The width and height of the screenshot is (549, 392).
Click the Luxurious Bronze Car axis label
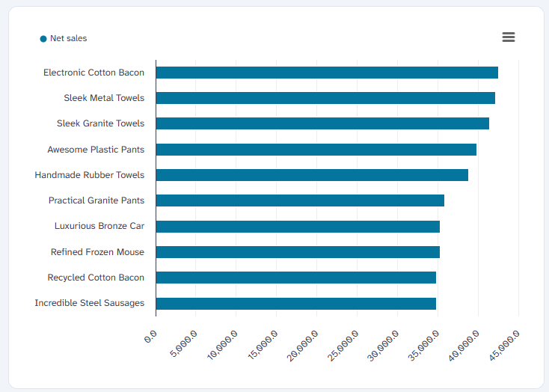point(99,226)
